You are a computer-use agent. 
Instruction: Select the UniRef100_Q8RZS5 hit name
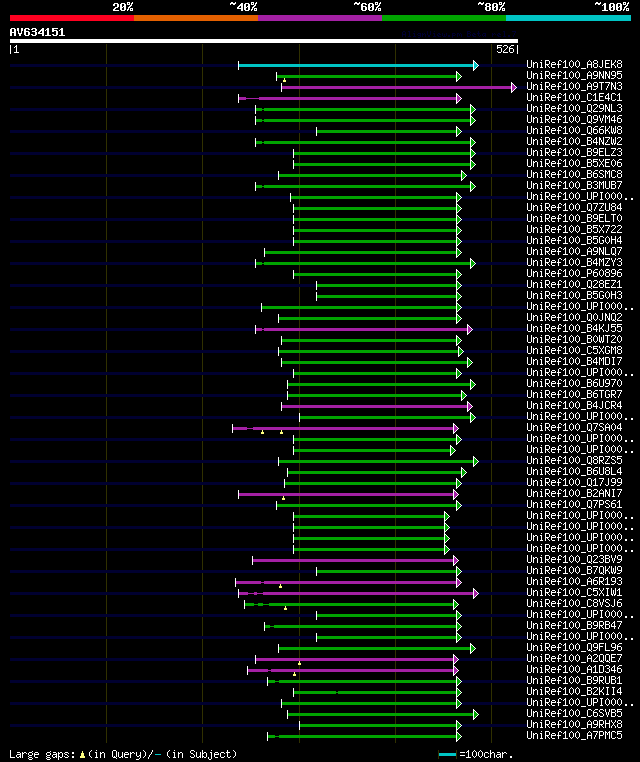click(x=574, y=461)
